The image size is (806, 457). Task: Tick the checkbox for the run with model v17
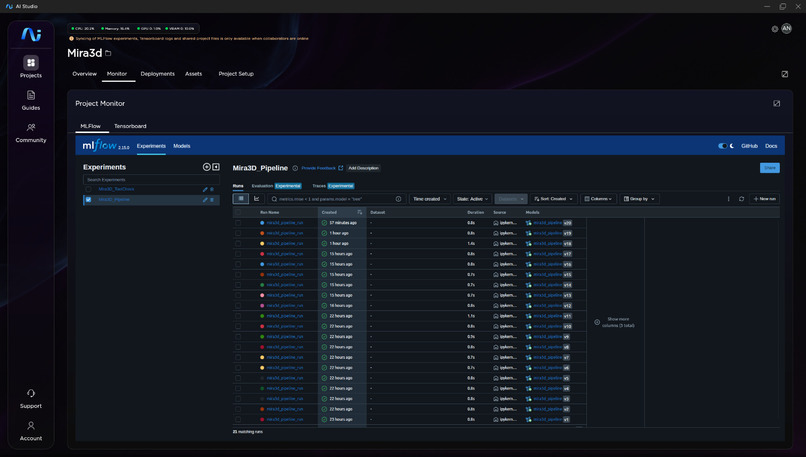[x=238, y=254]
